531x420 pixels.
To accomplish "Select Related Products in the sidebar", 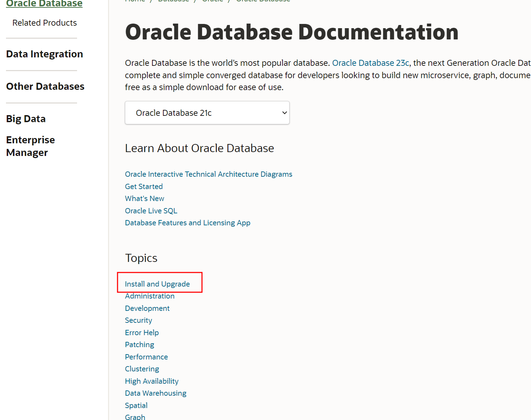I will click(45, 23).
